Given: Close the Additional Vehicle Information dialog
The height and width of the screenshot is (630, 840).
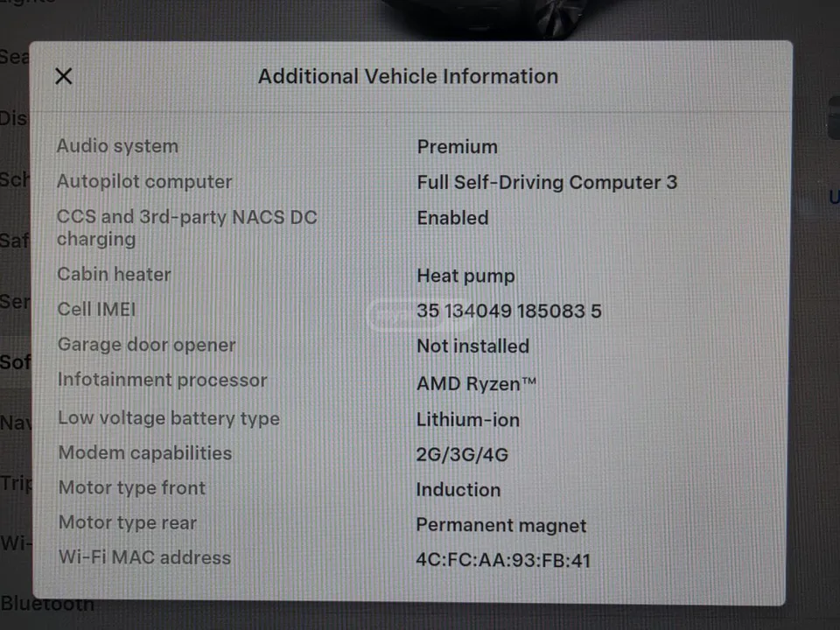Looking at the screenshot, I should click(64, 76).
